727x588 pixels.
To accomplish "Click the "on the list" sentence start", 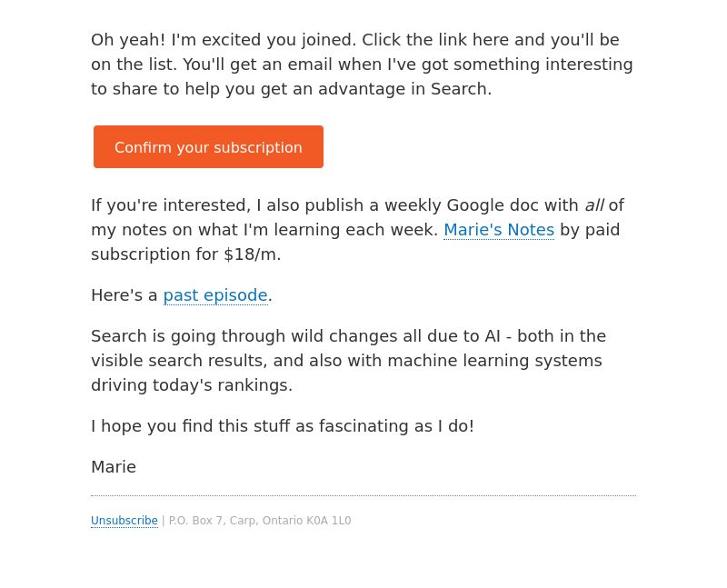I will pyautogui.click(x=134, y=65).
